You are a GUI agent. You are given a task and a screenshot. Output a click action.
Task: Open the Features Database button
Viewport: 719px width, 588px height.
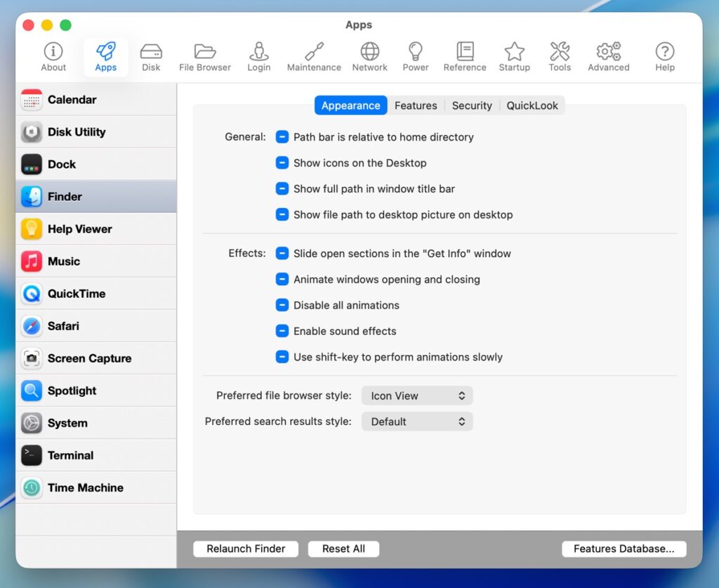point(624,549)
